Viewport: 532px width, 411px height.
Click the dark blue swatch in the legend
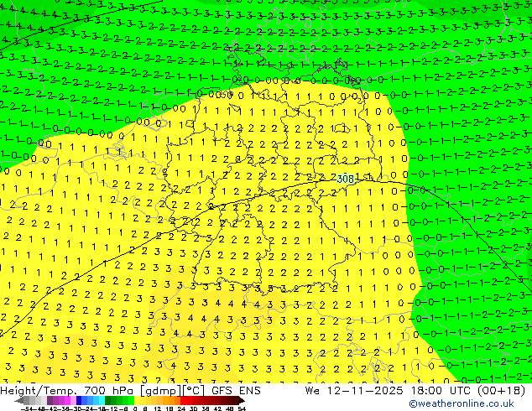(x=79, y=400)
